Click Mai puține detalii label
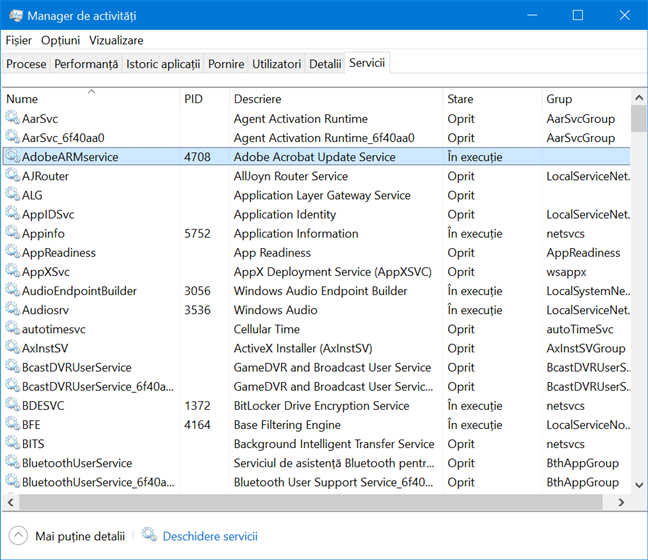 (80, 536)
